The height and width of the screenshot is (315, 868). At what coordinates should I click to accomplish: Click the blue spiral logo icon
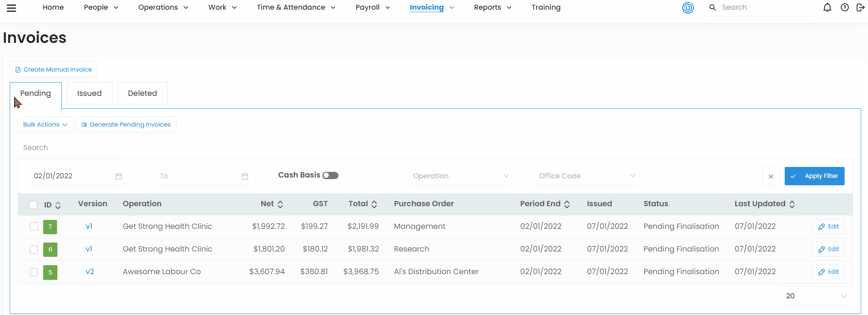click(688, 8)
